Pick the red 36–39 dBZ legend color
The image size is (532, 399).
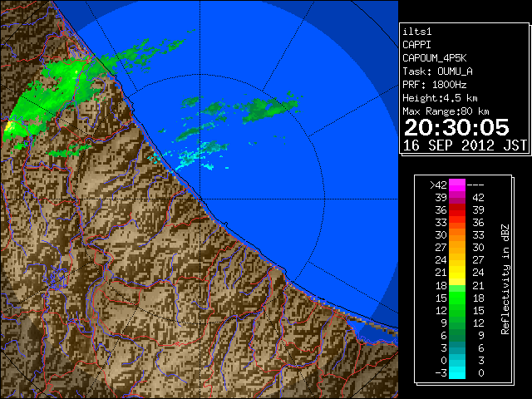pyautogui.click(x=457, y=210)
